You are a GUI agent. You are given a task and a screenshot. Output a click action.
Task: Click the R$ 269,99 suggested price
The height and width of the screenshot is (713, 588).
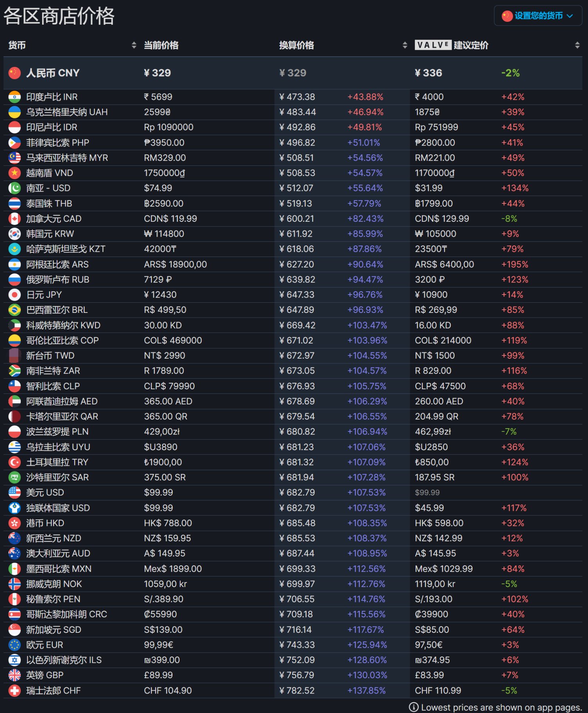coord(436,310)
